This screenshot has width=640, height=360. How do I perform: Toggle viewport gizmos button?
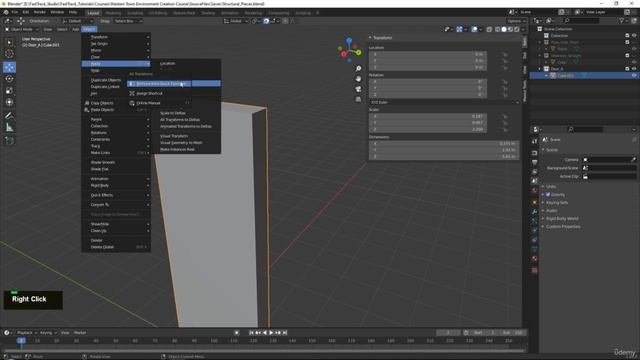[459, 29]
